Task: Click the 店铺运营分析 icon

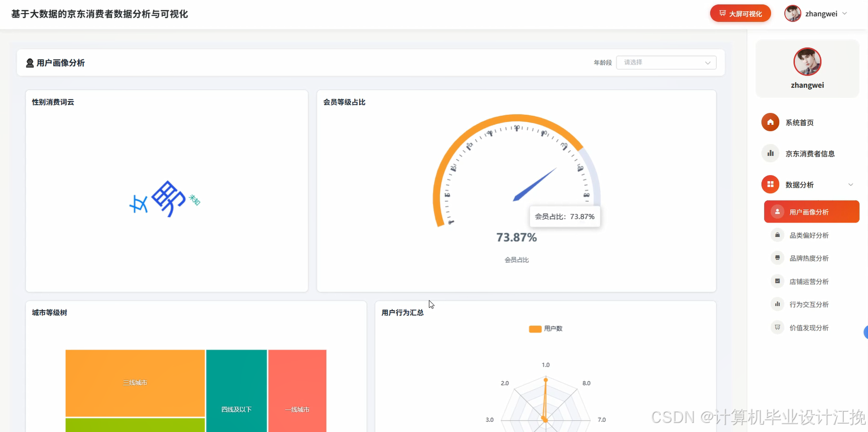Action: [x=778, y=281]
